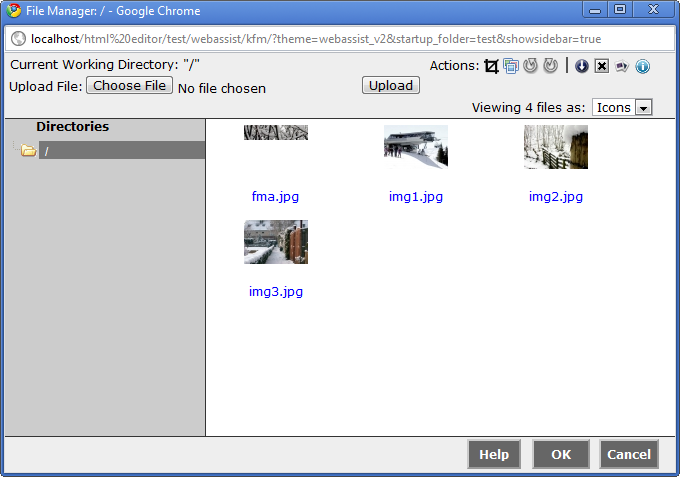Click the resize images action icon
The height and width of the screenshot is (477, 680).
511,66
